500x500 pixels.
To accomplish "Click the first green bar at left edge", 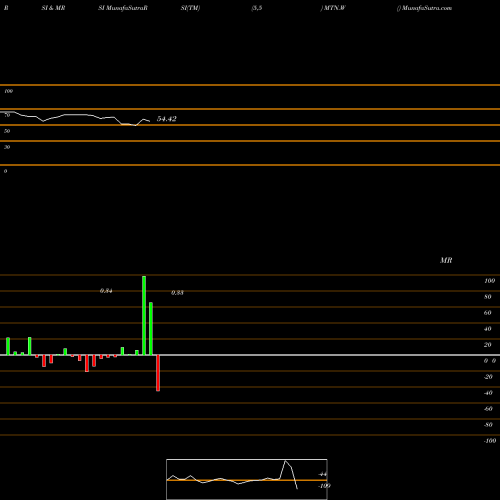I will (x=8, y=346).
